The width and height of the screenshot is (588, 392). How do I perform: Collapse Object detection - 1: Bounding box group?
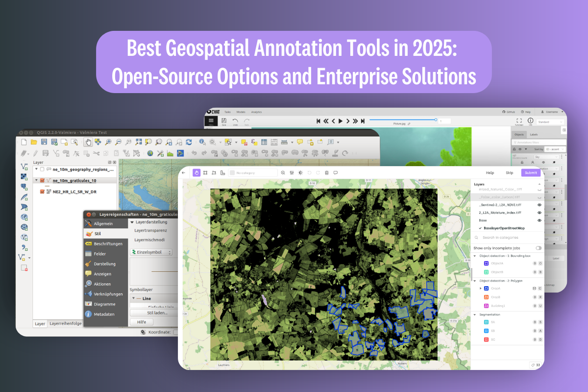[475, 256]
